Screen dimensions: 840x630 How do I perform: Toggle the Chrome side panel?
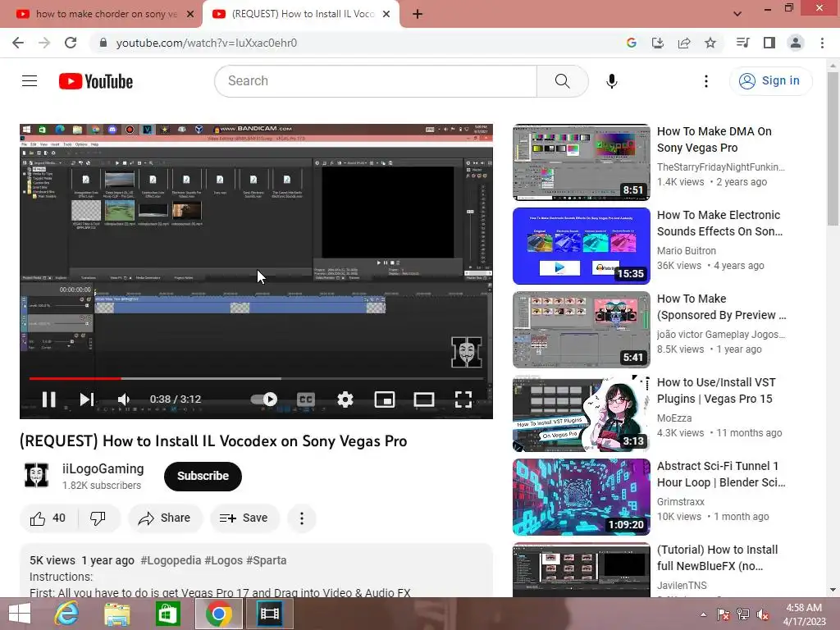(769, 43)
